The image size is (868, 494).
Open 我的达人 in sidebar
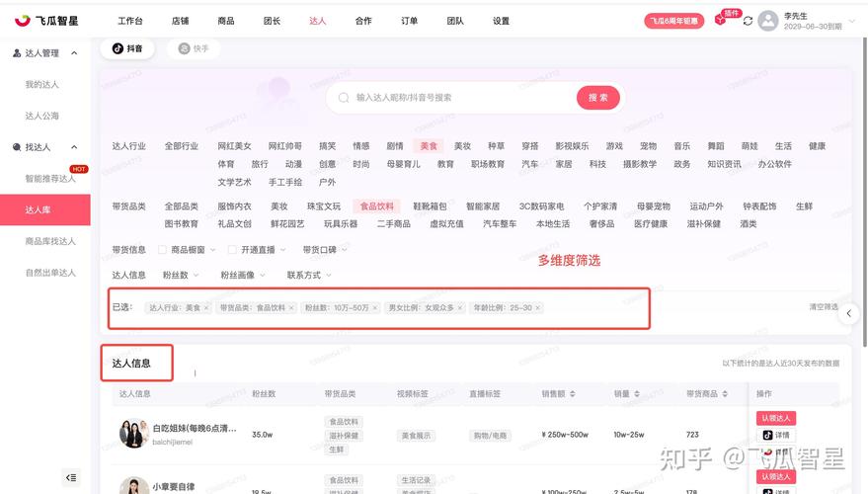(x=41, y=85)
